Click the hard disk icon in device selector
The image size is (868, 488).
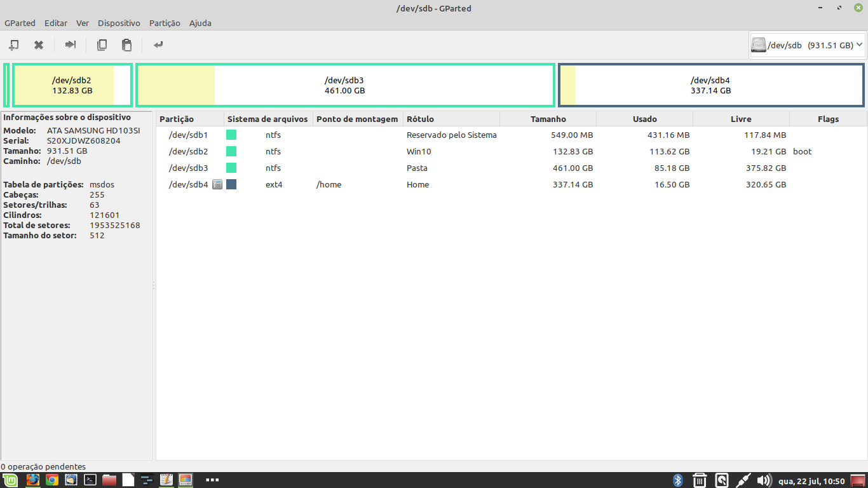tap(759, 45)
